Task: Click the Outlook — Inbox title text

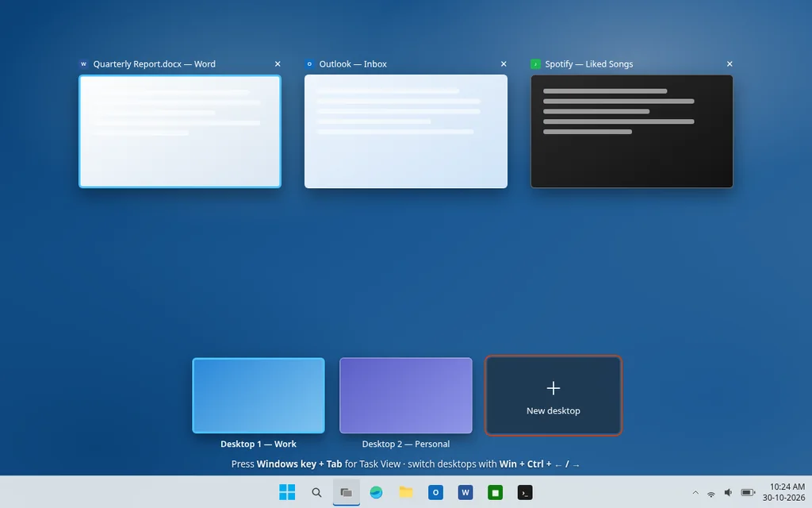Action: [353, 63]
